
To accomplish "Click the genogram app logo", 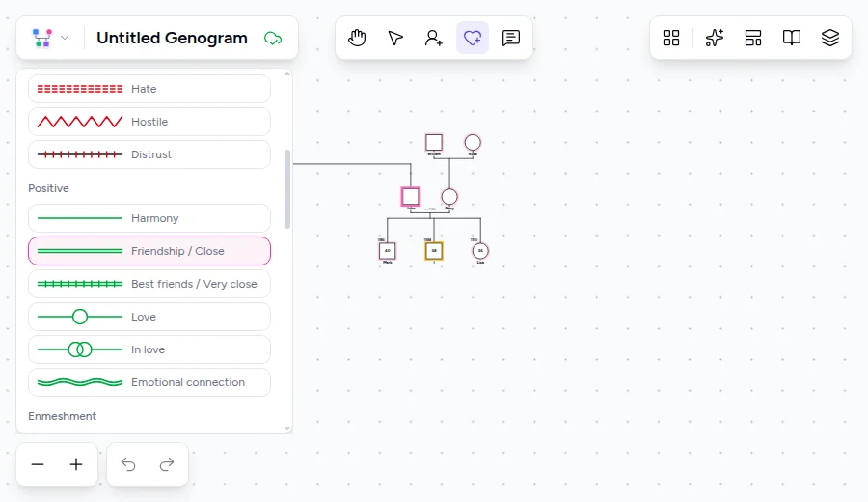I will [42, 38].
